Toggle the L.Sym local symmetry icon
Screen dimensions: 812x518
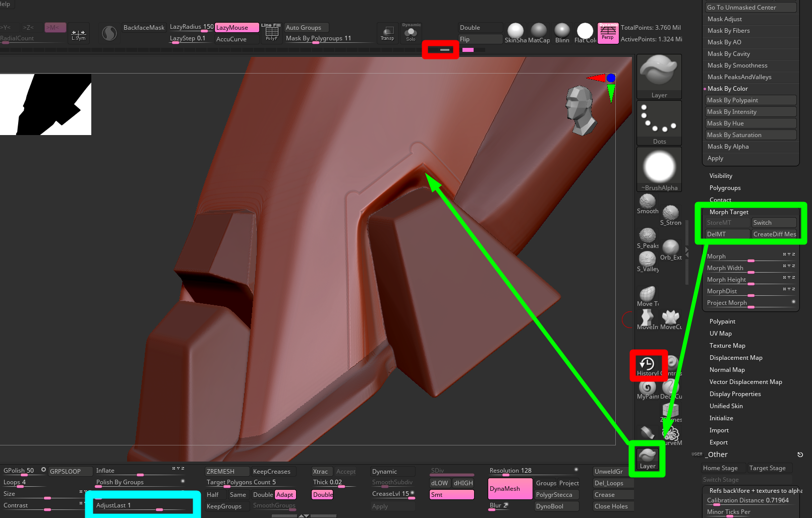pos(79,33)
